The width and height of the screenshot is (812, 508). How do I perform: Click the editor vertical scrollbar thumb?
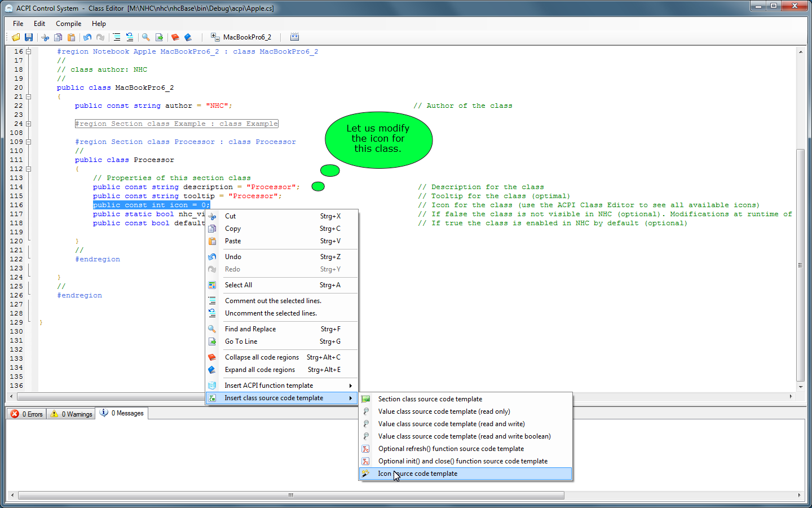point(800,265)
